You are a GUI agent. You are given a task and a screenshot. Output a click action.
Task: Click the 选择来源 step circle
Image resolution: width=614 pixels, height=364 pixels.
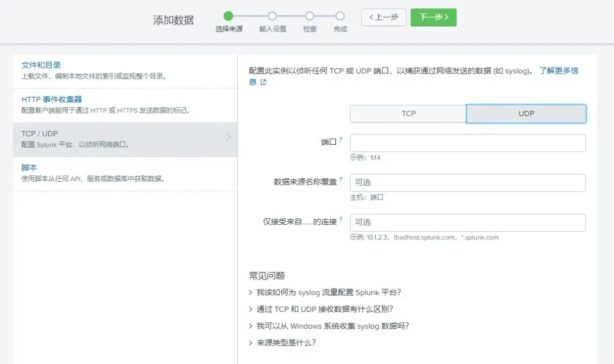pos(229,16)
